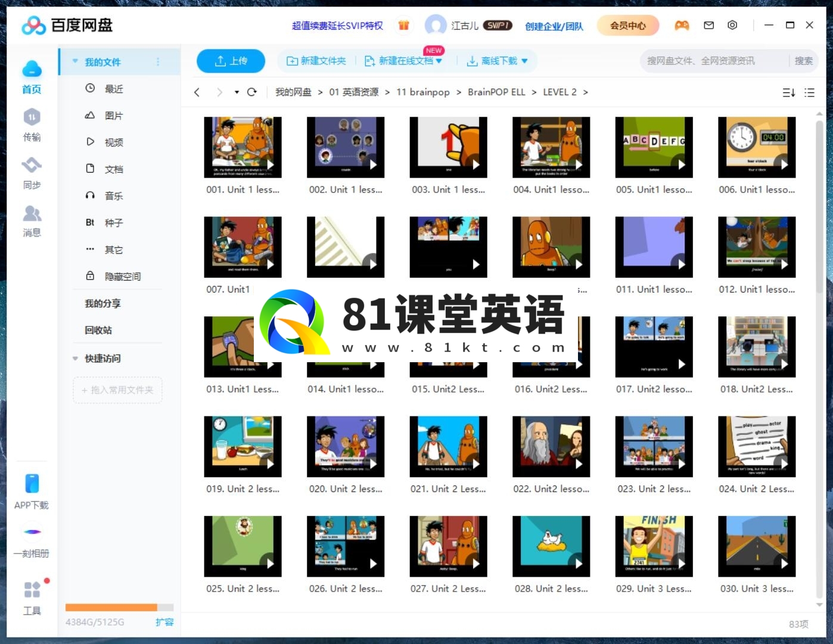Go to 01 英语资源 breadcrumb

coord(354,92)
